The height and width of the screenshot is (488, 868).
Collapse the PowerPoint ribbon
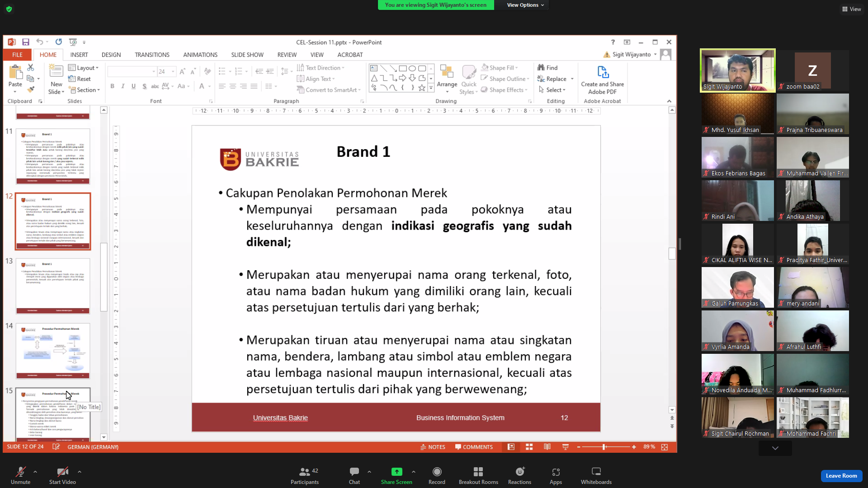670,101
